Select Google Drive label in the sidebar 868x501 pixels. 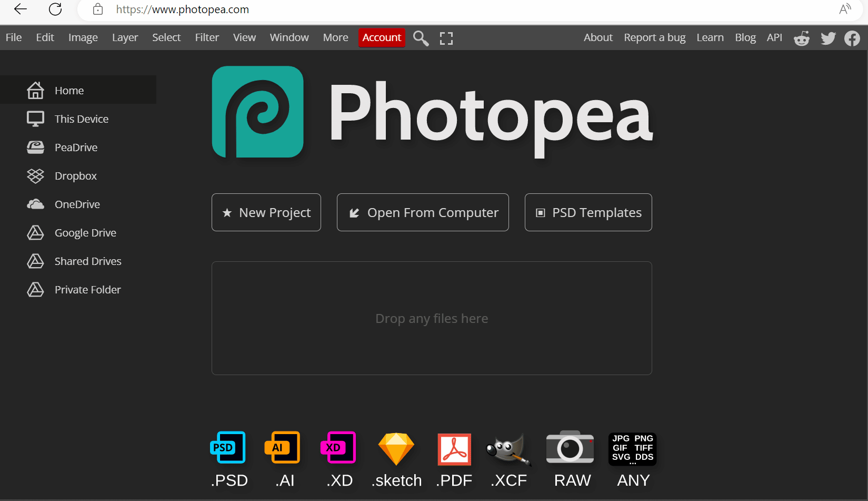[85, 233]
